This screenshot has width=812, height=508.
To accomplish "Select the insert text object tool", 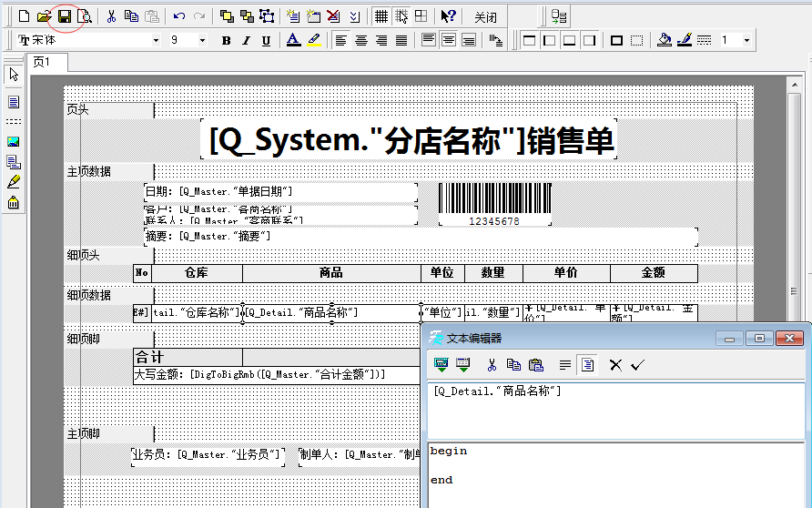I will point(14,102).
